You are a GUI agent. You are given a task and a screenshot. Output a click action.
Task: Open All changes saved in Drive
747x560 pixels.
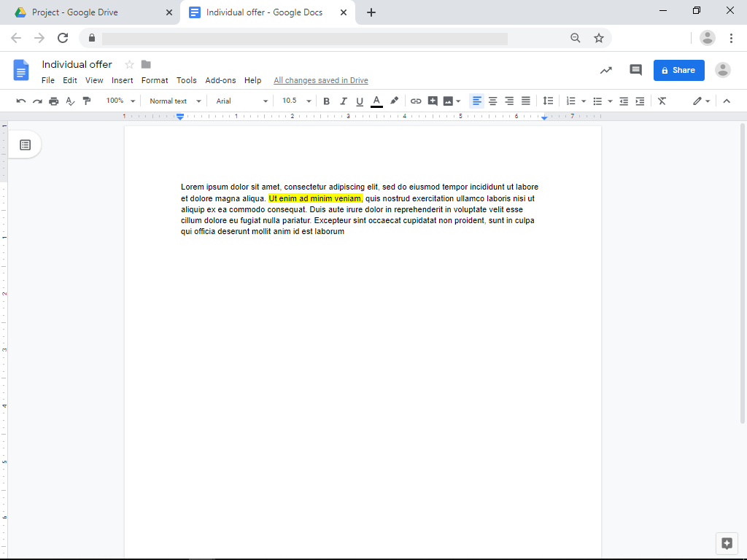point(320,80)
